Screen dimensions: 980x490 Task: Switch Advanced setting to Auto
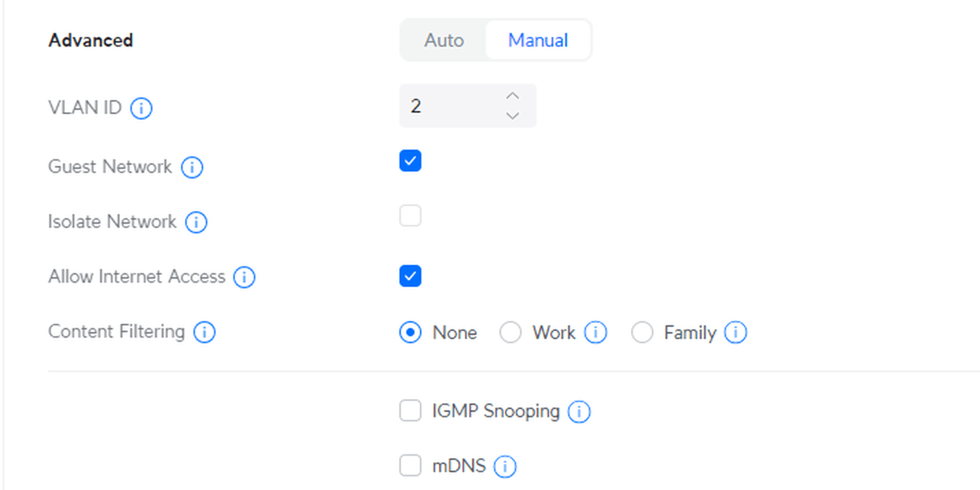(x=444, y=40)
